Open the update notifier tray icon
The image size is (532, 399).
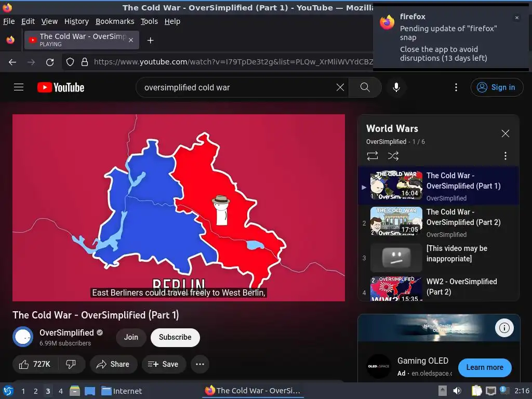coord(504,390)
